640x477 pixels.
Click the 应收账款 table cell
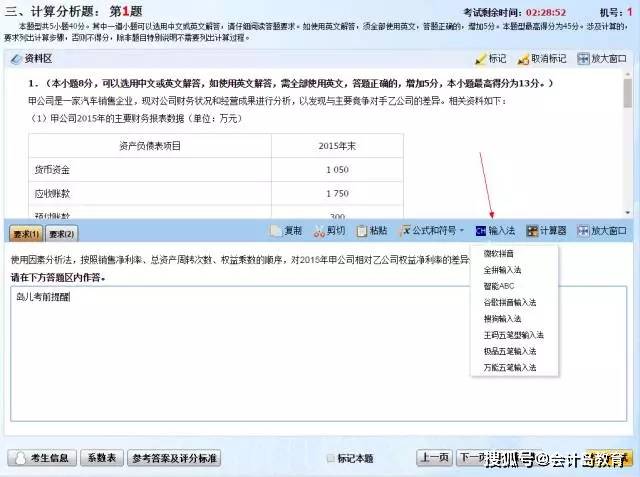click(150, 193)
